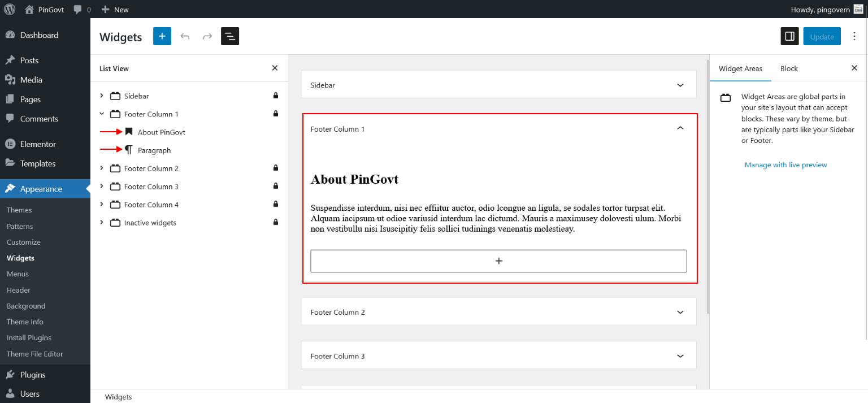Toggle the Settings sidebar panel button
Viewport: 868px width, 403px height.
(x=789, y=36)
